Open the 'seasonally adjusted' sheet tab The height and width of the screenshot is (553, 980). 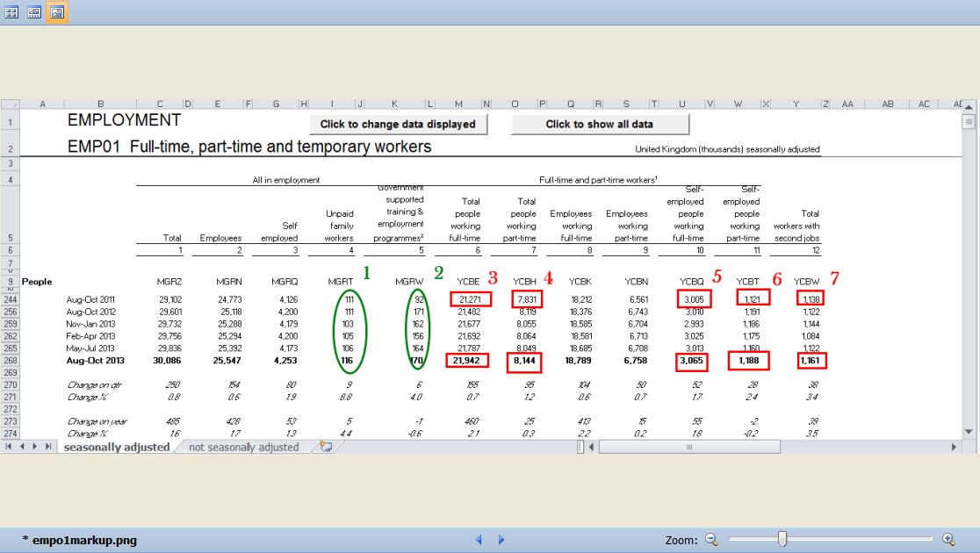(116, 447)
